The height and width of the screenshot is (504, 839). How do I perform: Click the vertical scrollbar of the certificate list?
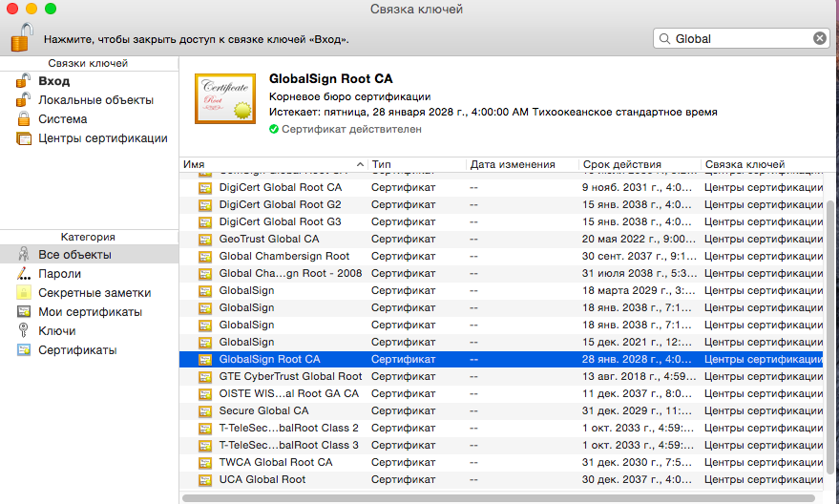coord(830,337)
